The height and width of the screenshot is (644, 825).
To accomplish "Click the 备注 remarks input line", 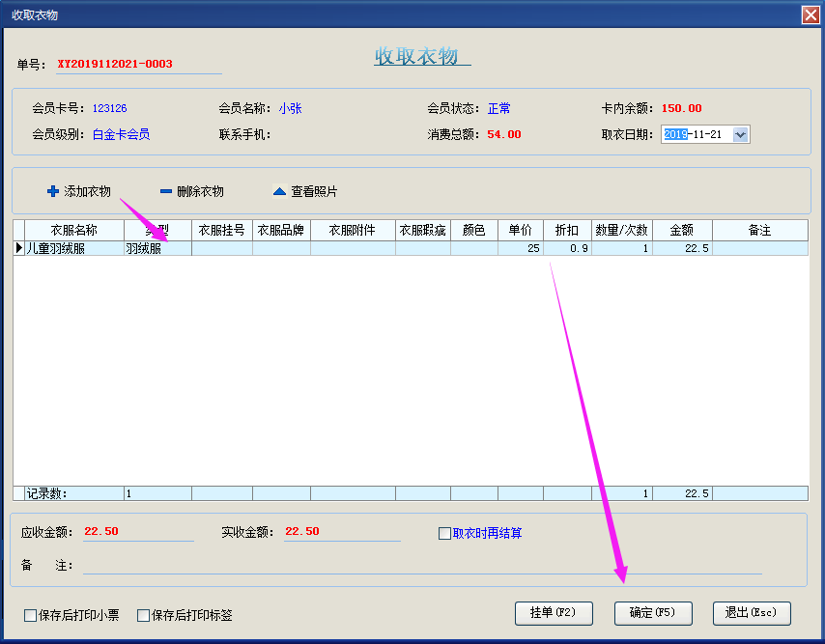I will coord(422,566).
